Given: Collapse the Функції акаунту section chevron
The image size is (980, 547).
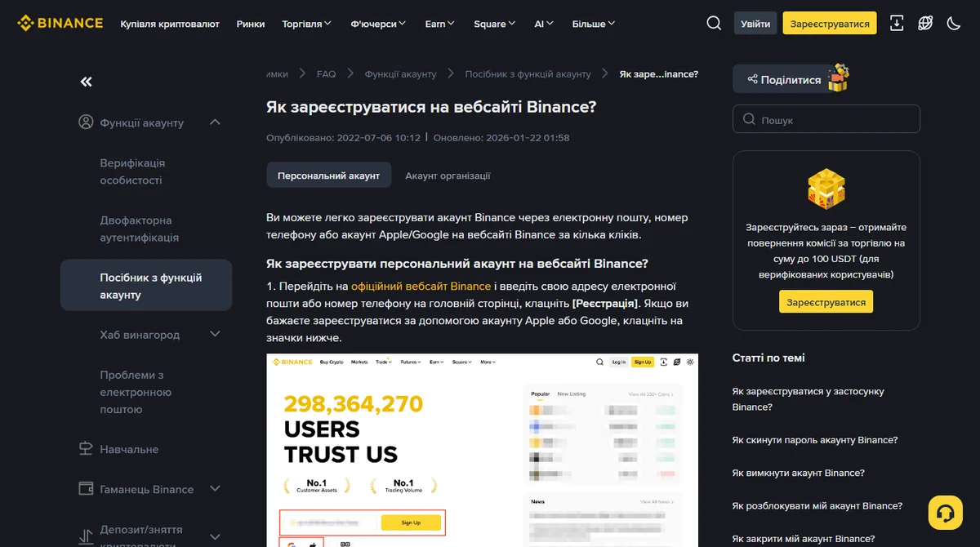Looking at the screenshot, I should pyautogui.click(x=216, y=122).
